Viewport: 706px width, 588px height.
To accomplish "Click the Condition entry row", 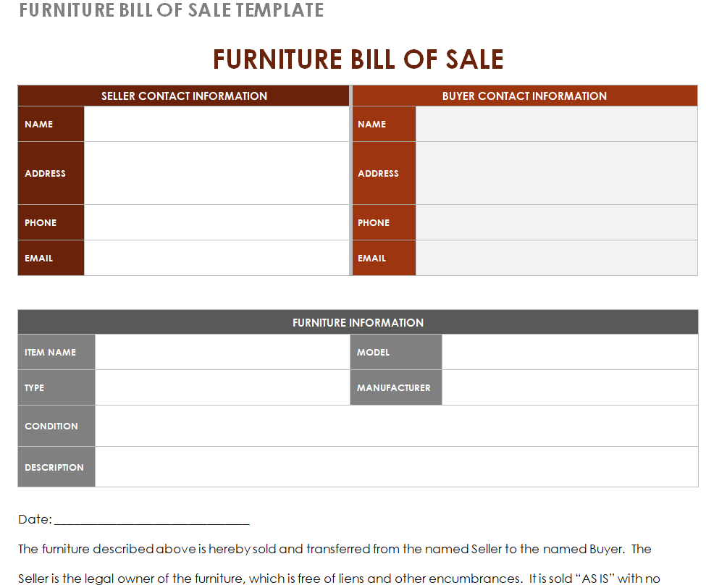I will 396,426.
